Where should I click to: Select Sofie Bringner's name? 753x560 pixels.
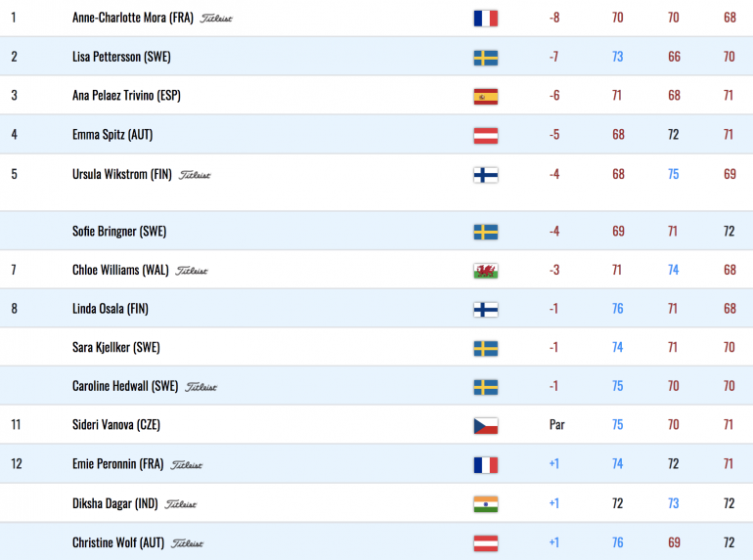coord(119,232)
